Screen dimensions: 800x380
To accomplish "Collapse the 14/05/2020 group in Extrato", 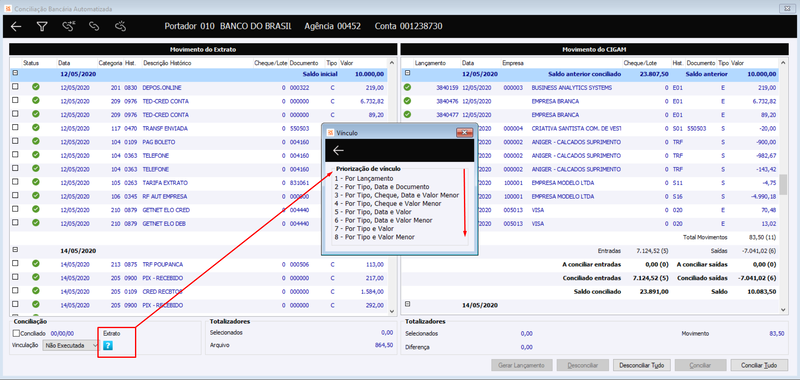I will point(15,250).
